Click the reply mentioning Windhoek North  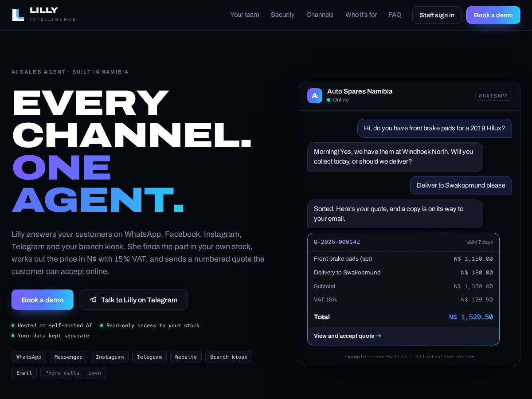coord(395,156)
